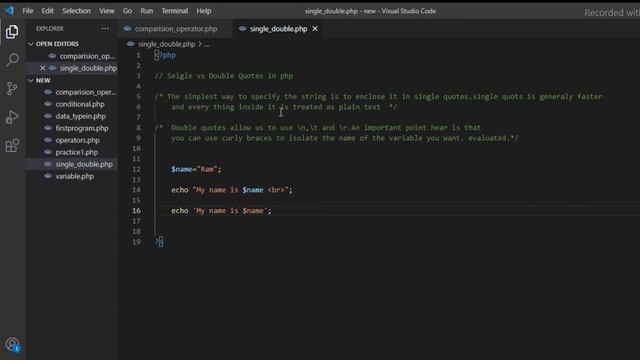Click line number 1 in gutter
640x360 pixels.
pyautogui.click(x=138, y=55)
